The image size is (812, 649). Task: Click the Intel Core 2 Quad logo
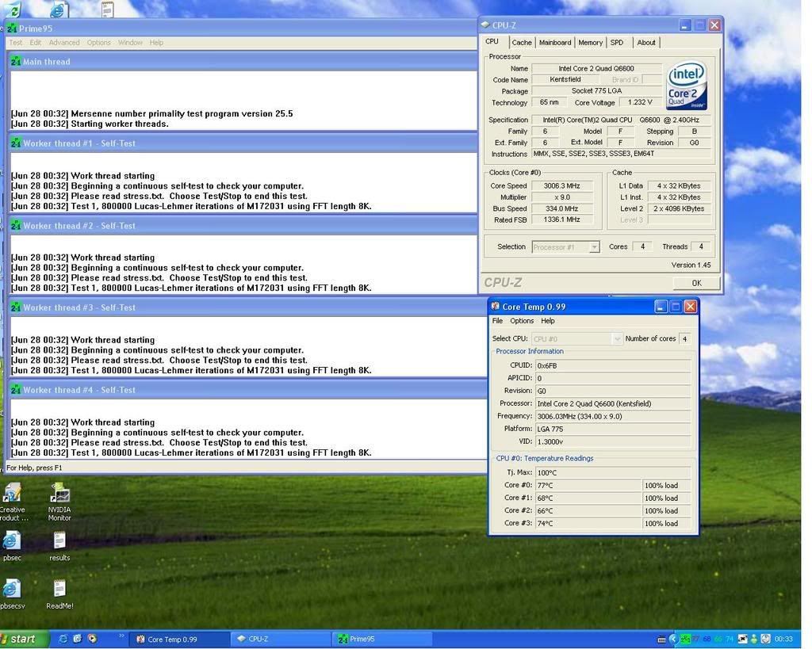point(686,86)
